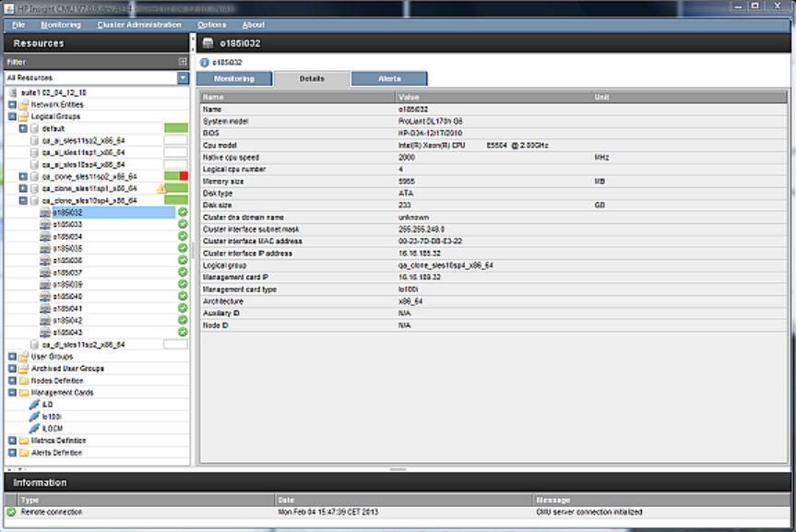Click the server icon of node o185i035
This screenshot has width=796, height=532.
(45, 248)
